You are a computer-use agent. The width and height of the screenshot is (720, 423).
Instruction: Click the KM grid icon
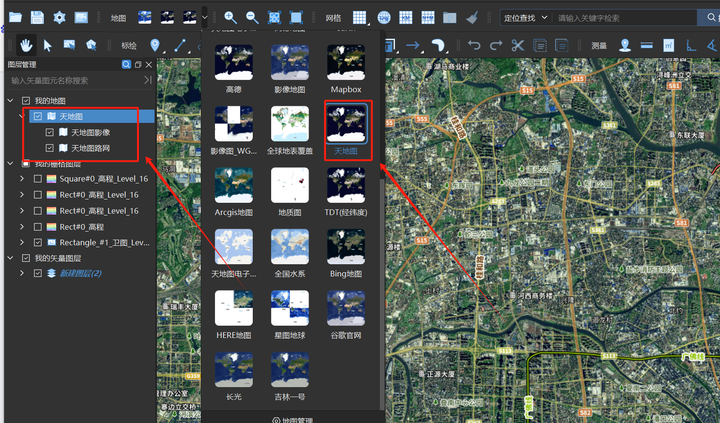406,17
